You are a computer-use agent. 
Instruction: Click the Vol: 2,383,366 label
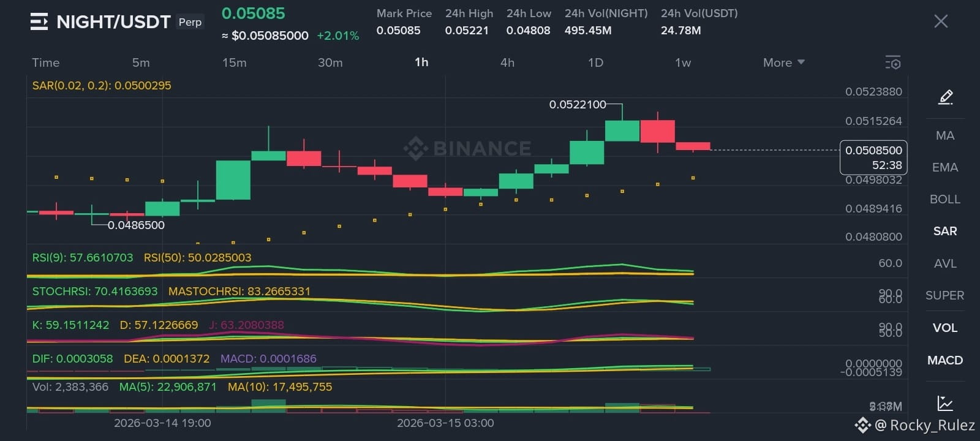[x=70, y=386]
